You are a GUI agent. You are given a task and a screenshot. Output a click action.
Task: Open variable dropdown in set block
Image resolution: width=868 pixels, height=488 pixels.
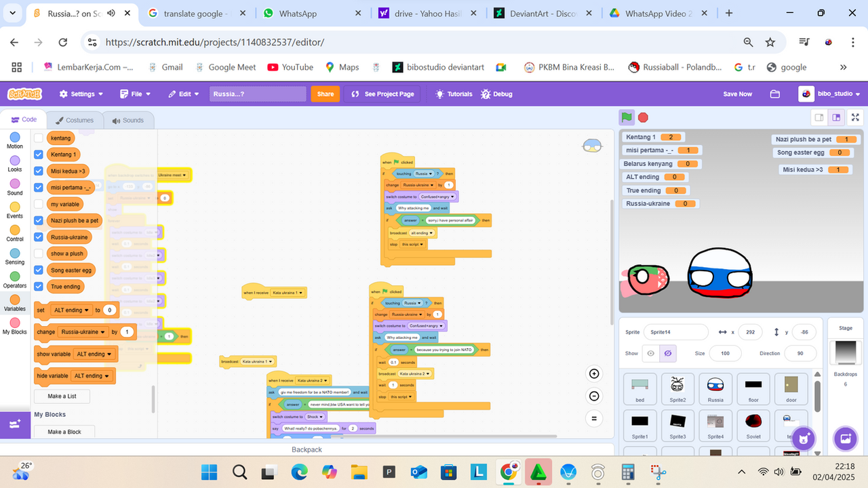point(71,310)
